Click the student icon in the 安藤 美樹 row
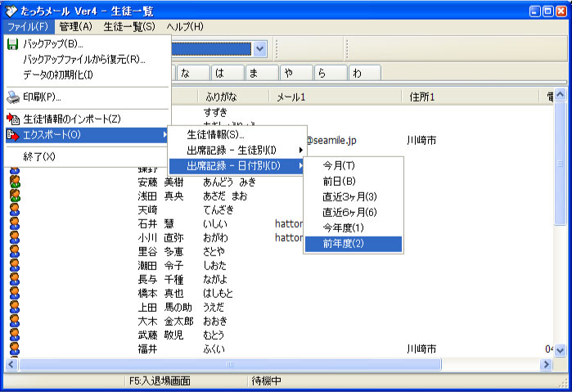The width and height of the screenshot is (572, 392). tap(14, 182)
